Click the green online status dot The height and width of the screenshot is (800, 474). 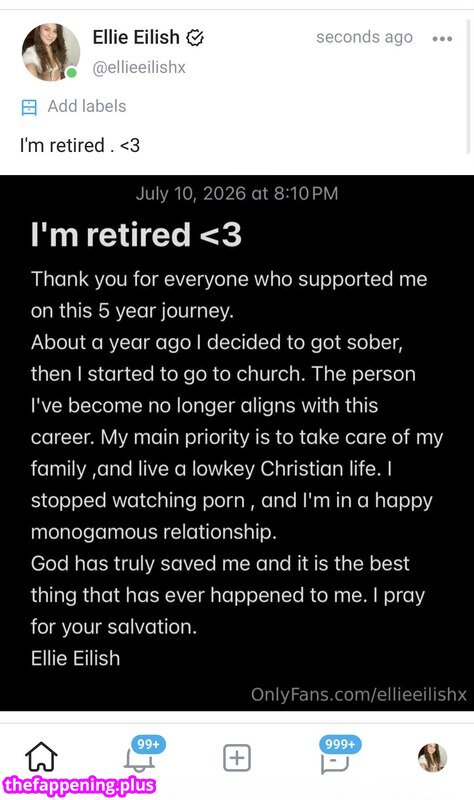[71, 73]
